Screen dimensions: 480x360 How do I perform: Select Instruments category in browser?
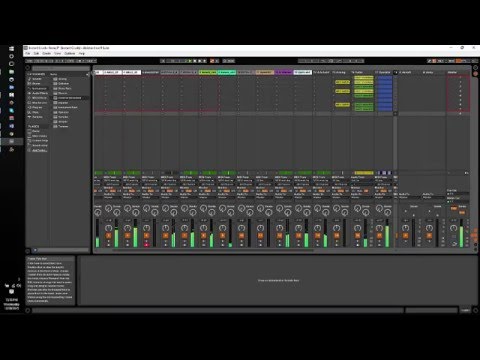(x=39, y=88)
